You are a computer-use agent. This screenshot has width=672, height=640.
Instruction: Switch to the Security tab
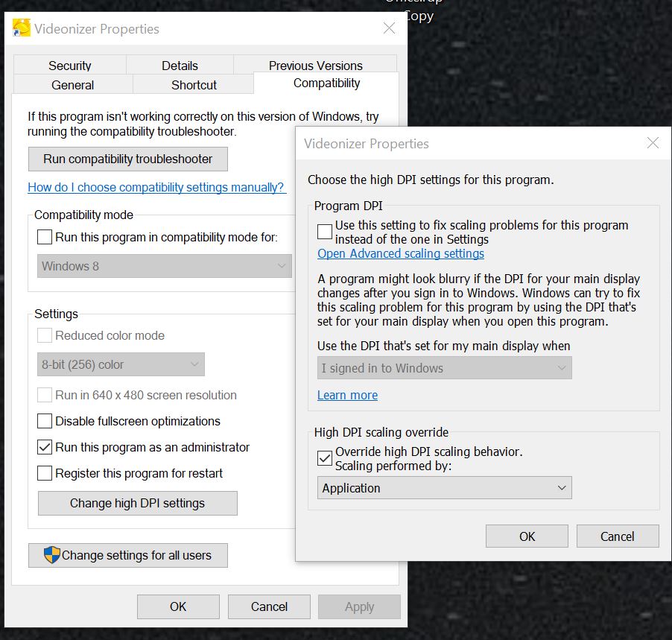pos(70,65)
